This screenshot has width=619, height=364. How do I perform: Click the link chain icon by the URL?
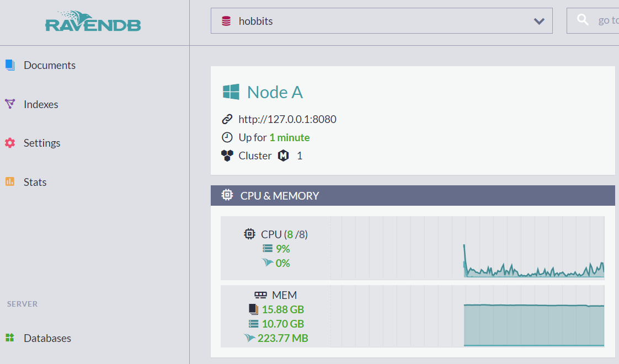pos(227,119)
